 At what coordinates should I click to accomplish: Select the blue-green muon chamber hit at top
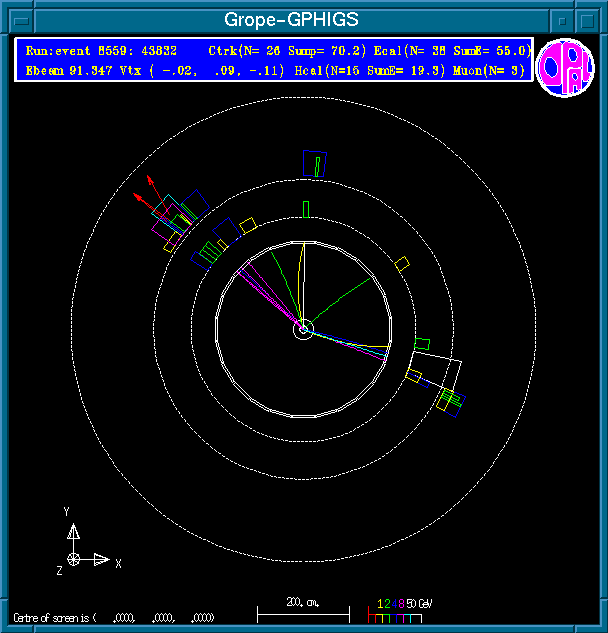pos(316,164)
